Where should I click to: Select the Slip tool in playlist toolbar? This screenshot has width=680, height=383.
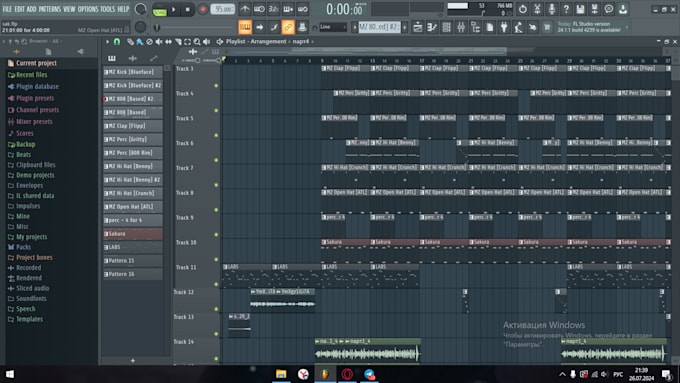[168, 42]
